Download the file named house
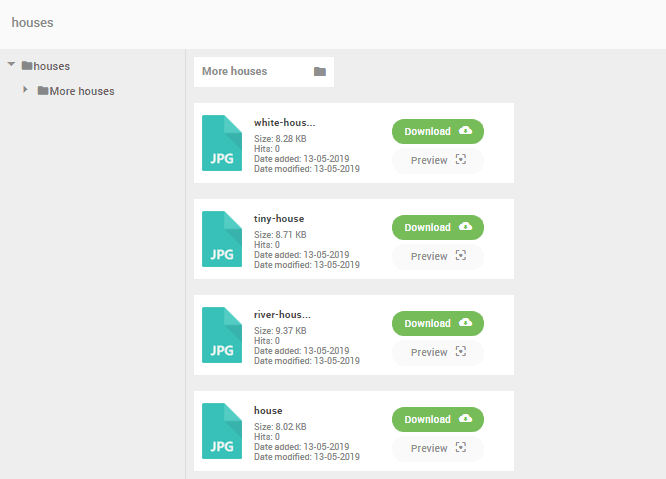The image size is (666, 479). tap(437, 419)
